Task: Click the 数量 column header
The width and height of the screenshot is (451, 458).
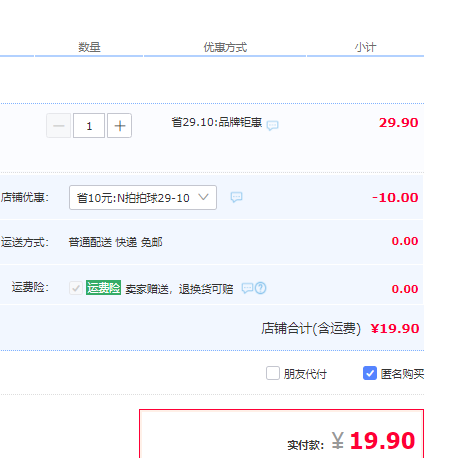Action: click(x=89, y=47)
